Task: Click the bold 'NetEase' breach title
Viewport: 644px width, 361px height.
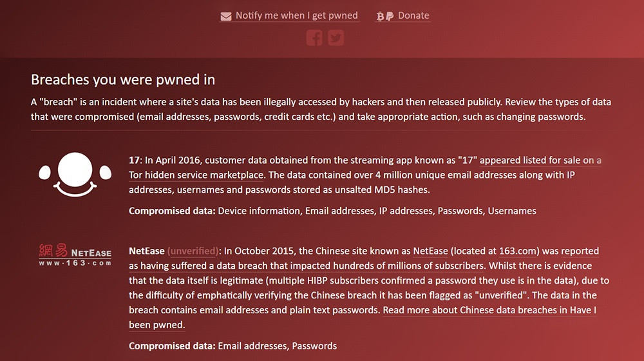Action: tap(147, 251)
